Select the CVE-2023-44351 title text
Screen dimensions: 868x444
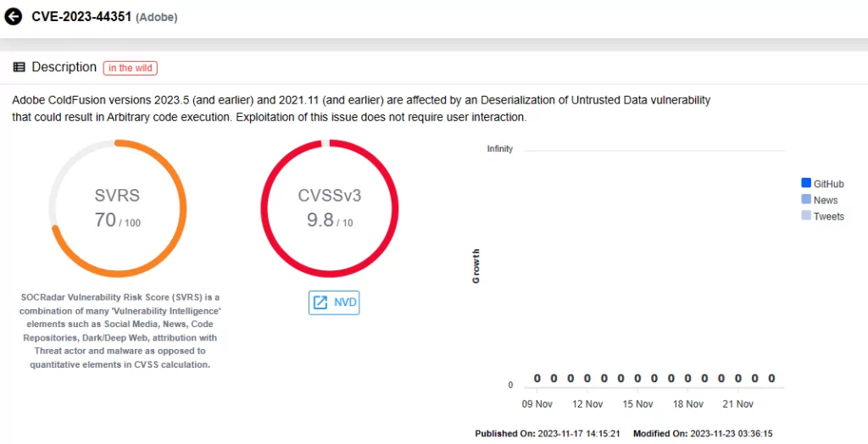coord(81,17)
